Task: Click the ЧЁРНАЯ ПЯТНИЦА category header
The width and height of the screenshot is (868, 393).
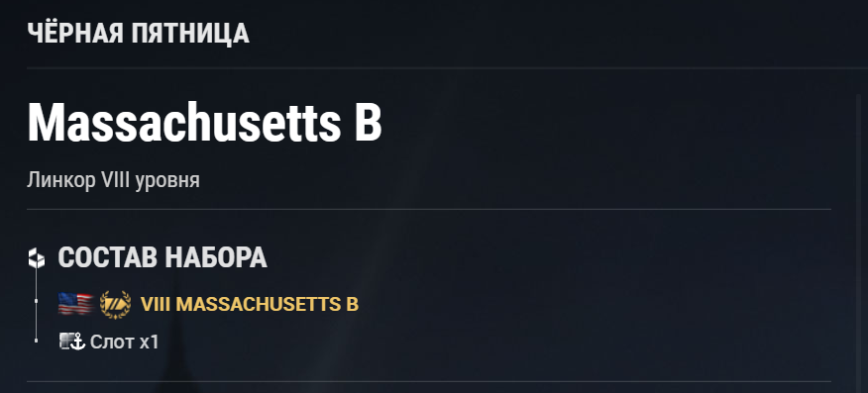Action: pos(139,34)
